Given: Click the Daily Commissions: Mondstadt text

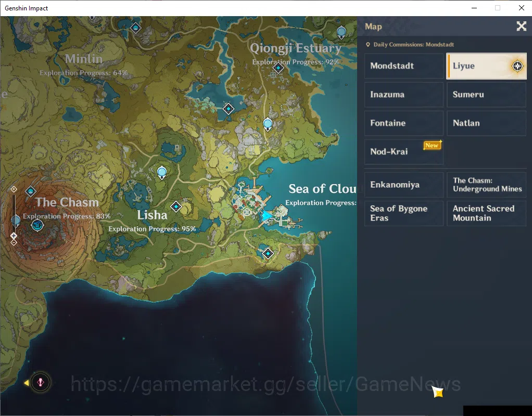Looking at the screenshot, I should 414,44.
